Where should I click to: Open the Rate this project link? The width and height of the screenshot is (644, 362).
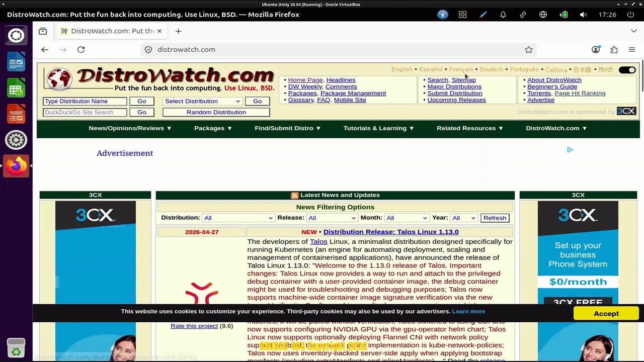pos(194,326)
